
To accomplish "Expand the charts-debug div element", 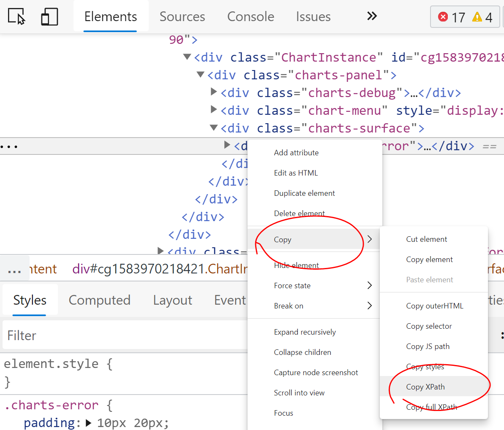I will click(x=214, y=92).
